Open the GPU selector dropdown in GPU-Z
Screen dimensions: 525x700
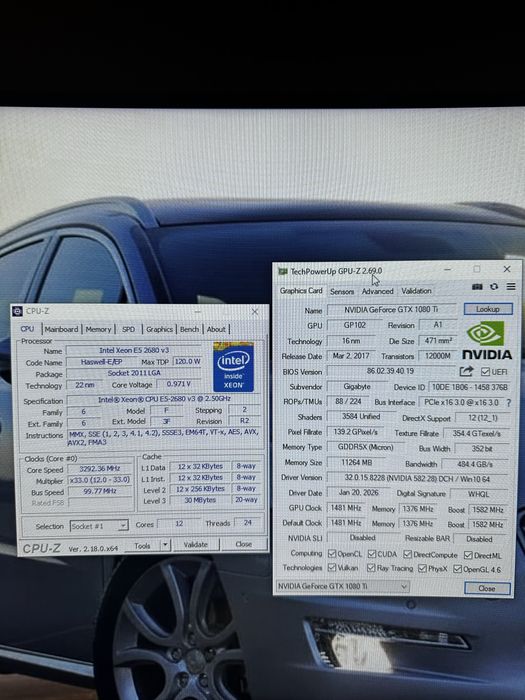point(342,586)
